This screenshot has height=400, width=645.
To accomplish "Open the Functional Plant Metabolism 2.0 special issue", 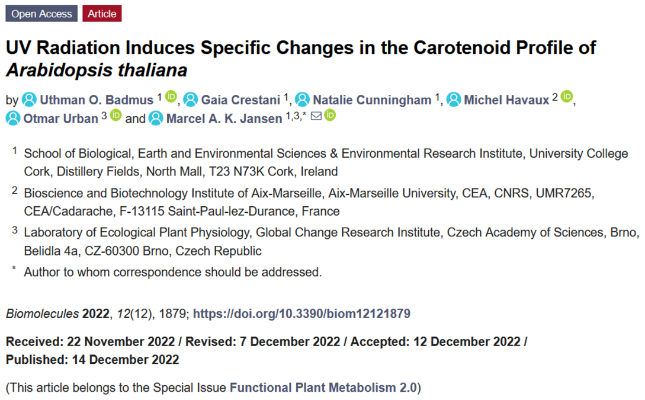I will (x=325, y=387).
